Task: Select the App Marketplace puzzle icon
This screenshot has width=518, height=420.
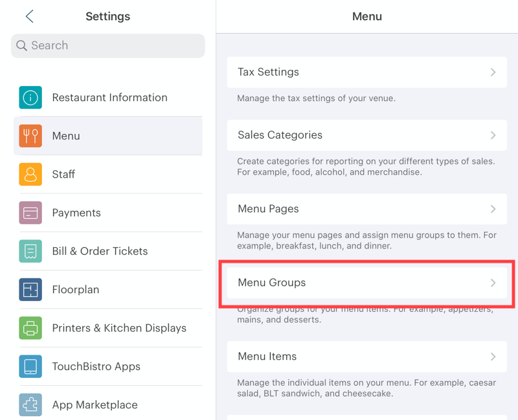Action: click(x=31, y=404)
